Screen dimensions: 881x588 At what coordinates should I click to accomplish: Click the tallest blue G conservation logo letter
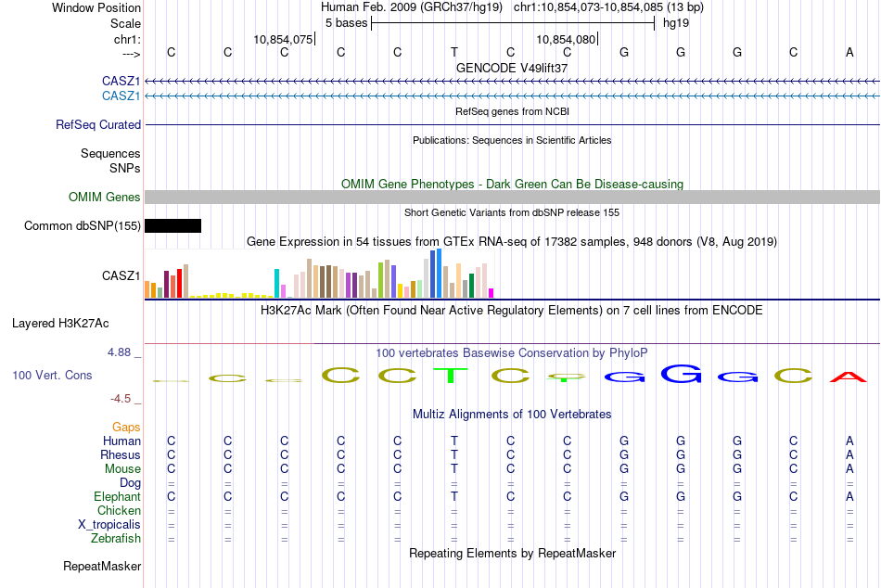681,374
